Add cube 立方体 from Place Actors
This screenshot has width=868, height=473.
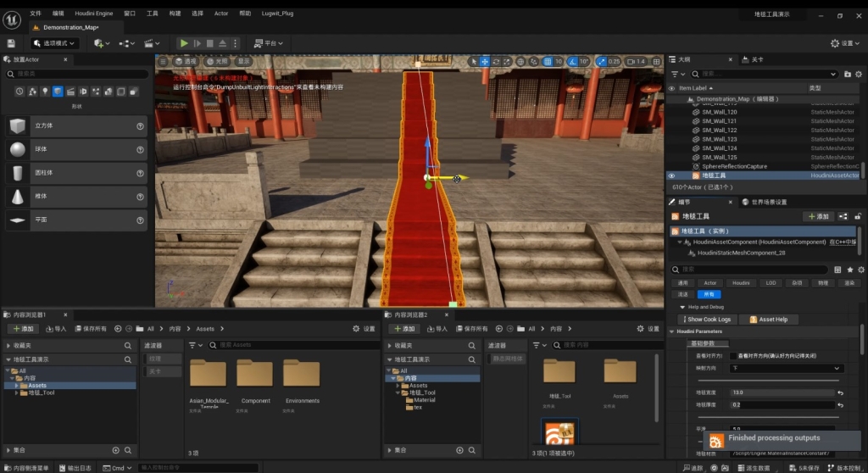(75, 125)
